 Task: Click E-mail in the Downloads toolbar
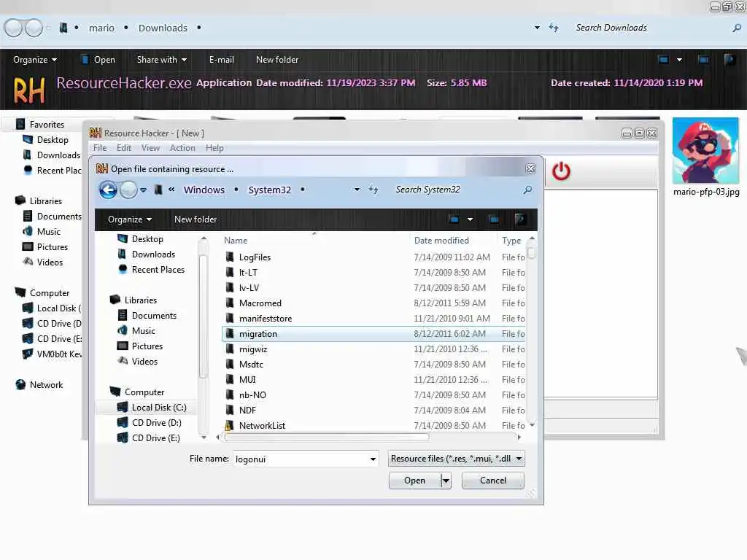pos(222,60)
